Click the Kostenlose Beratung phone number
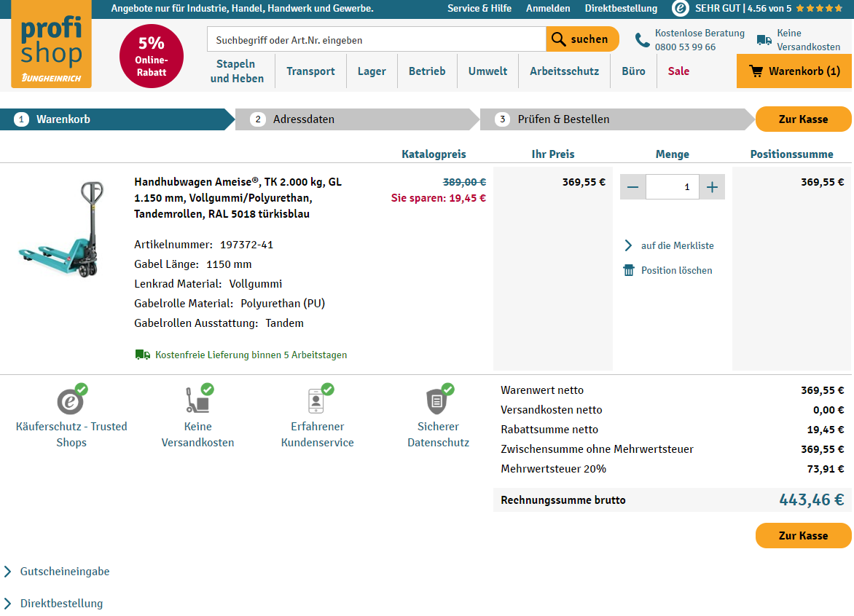Screen dimensions: 854x616 685,47
